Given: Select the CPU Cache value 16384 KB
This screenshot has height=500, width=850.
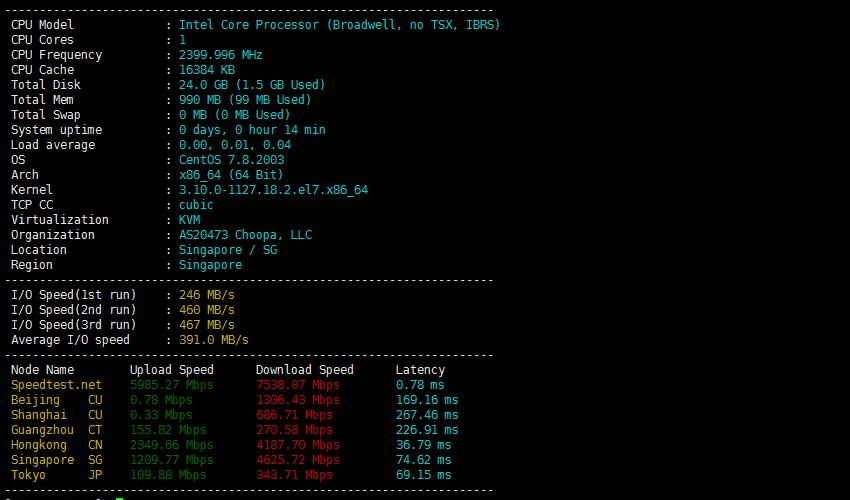Looking at the screenshot, I should coord(207,70).
